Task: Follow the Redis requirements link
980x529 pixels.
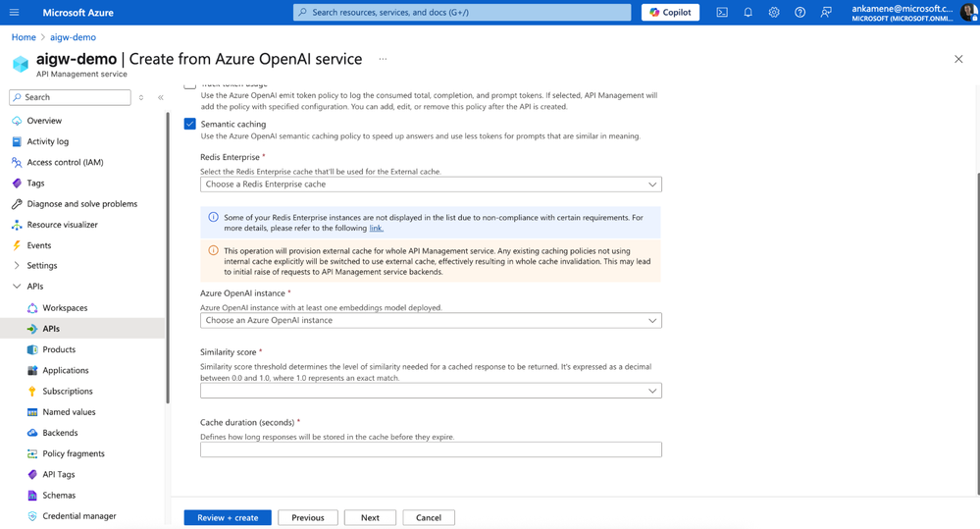Action: pyautogui.click(x=376, y=229)
